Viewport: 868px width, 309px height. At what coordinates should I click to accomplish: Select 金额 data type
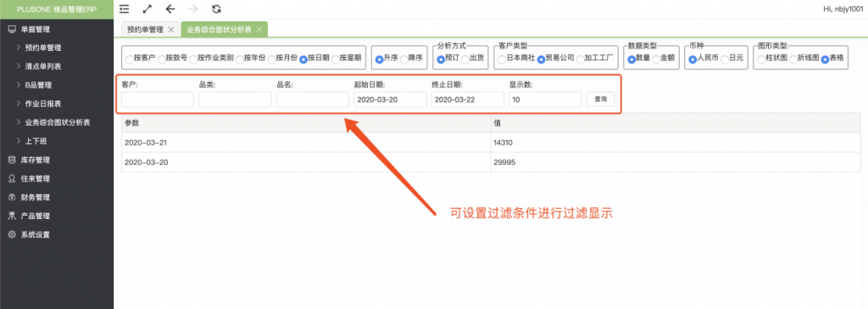(656, 59)
